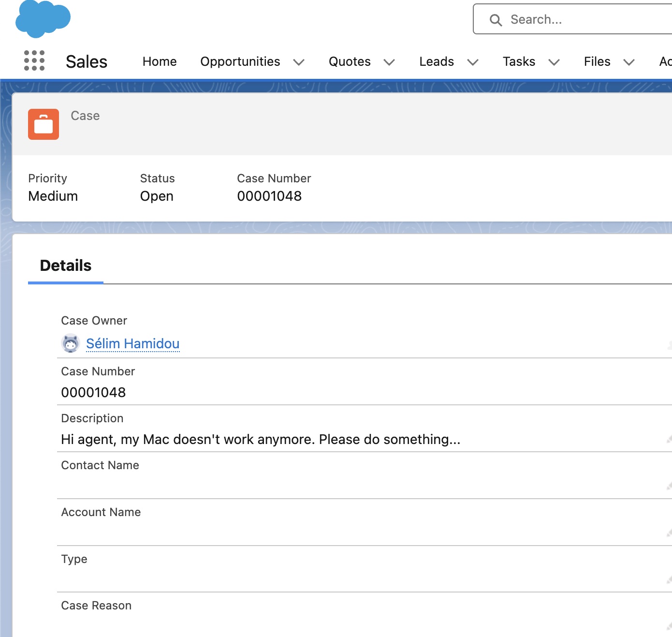Click the Type field edit pencil
The height and width of the screenshot is (637, 672).
tap(670, 579)
